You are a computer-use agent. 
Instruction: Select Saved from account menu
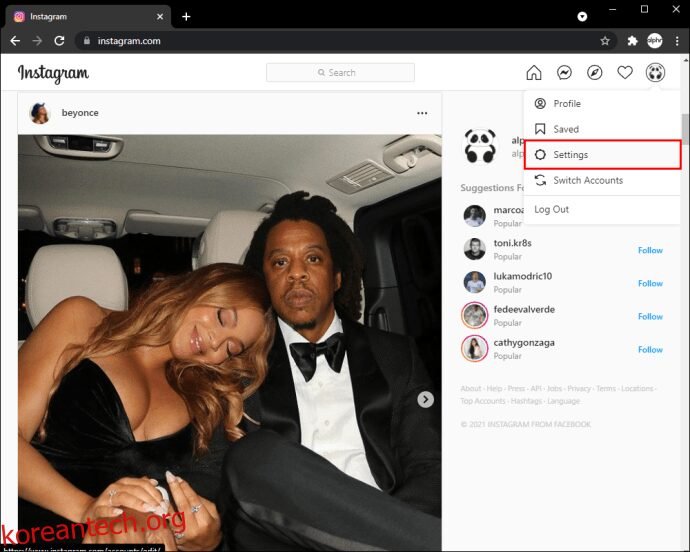coord(602,129)
